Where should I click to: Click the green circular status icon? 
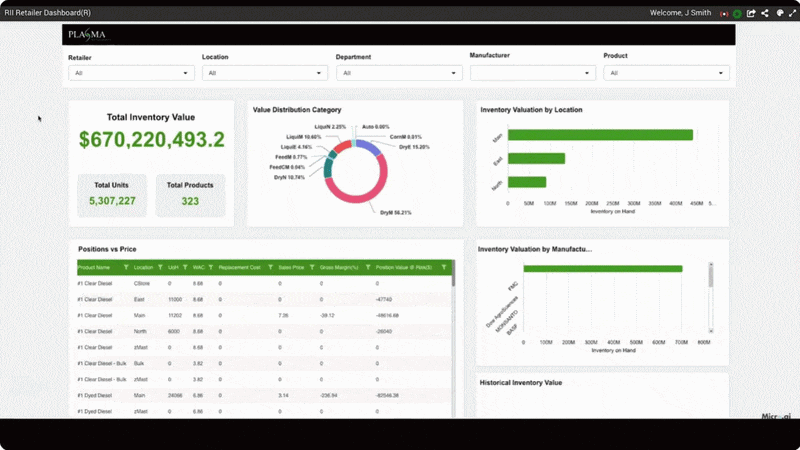tap(737, 14)
